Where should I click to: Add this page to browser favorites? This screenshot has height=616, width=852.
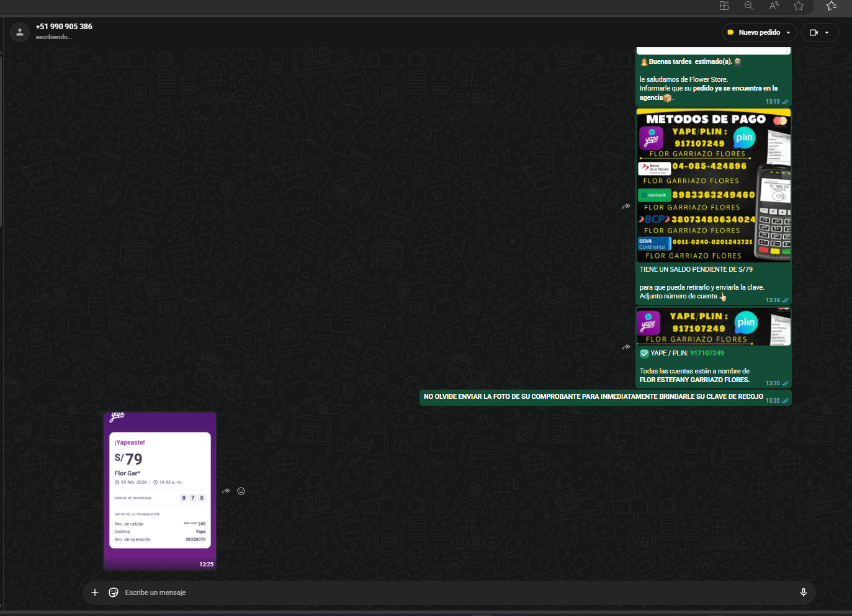(799, 6)
